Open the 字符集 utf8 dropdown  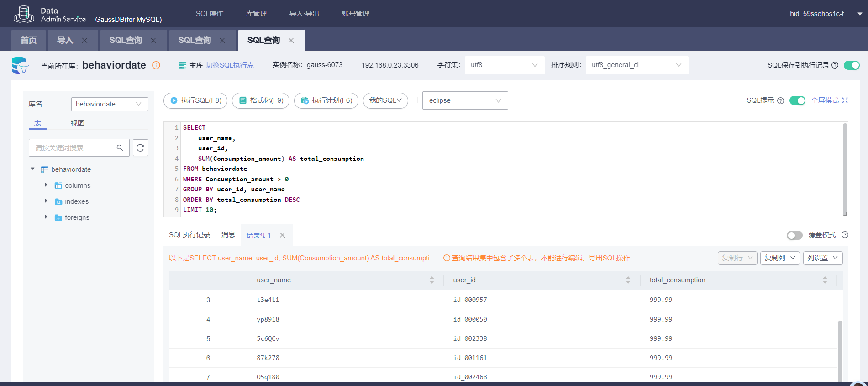coord(505,65)
